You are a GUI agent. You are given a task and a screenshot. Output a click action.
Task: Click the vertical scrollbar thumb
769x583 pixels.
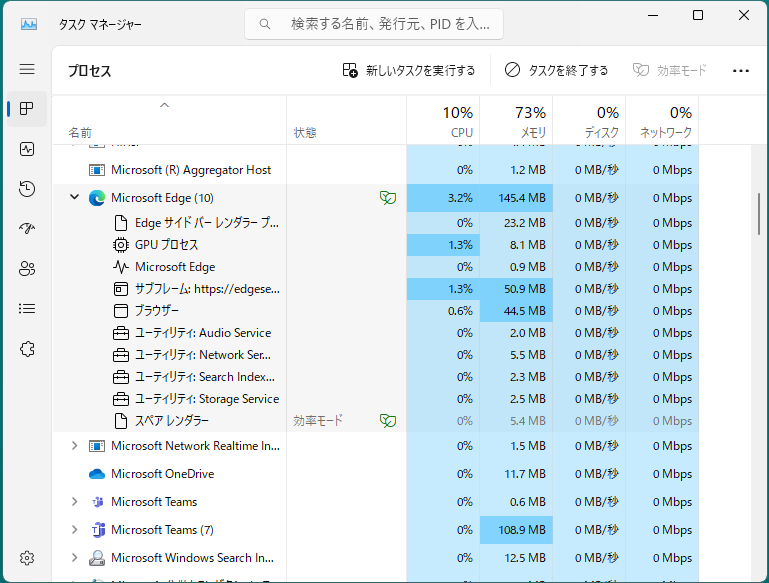759,214
